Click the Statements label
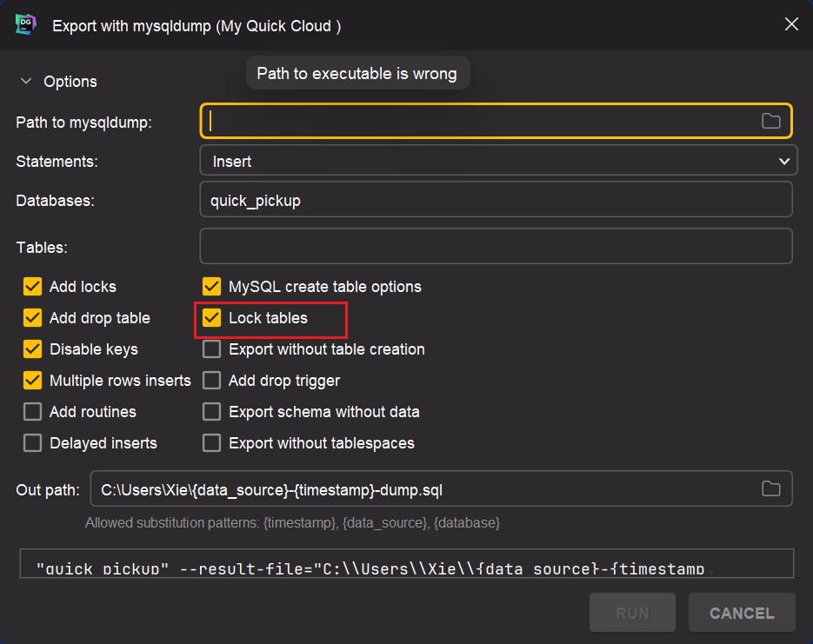The height and width of the screenshot is (644, 813). point(57,161)
